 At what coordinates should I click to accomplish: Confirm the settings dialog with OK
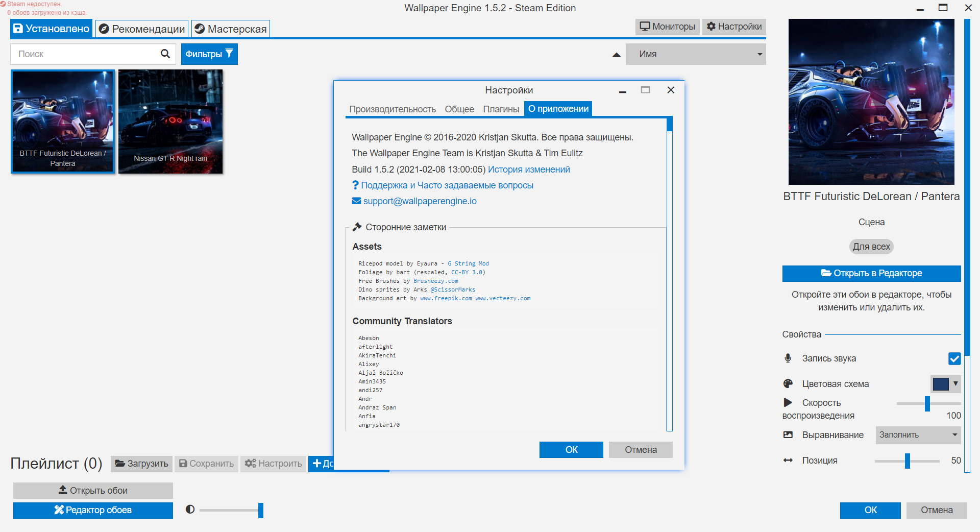point(571,450)
